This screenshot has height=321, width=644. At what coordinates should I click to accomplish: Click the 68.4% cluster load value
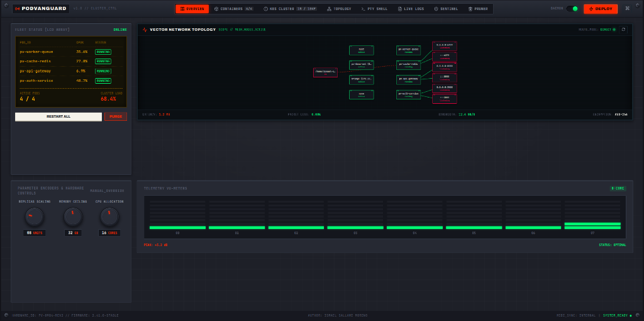pos(108,99)
